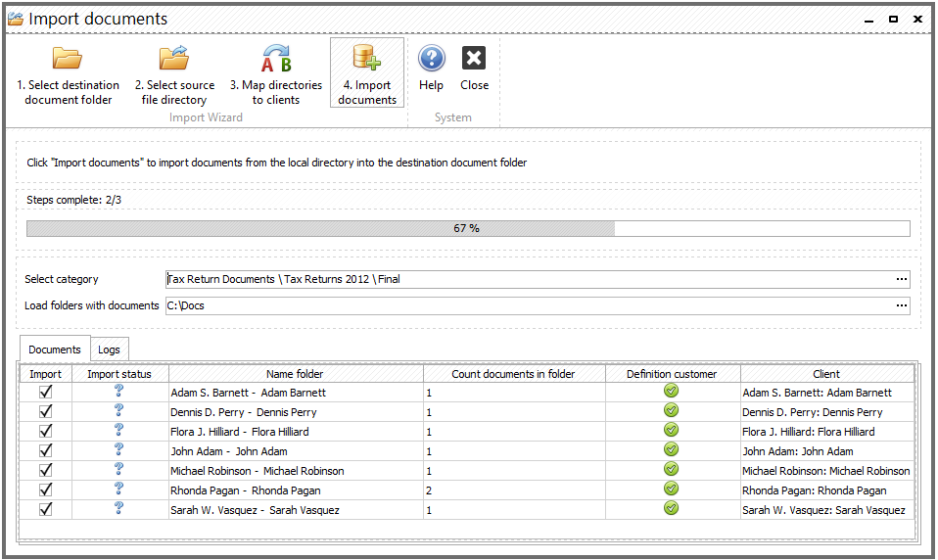The image size is (938, 560).
Task: Select 'Michael Robinson - Michael Robinson' folder name
Action: point(258,471)
